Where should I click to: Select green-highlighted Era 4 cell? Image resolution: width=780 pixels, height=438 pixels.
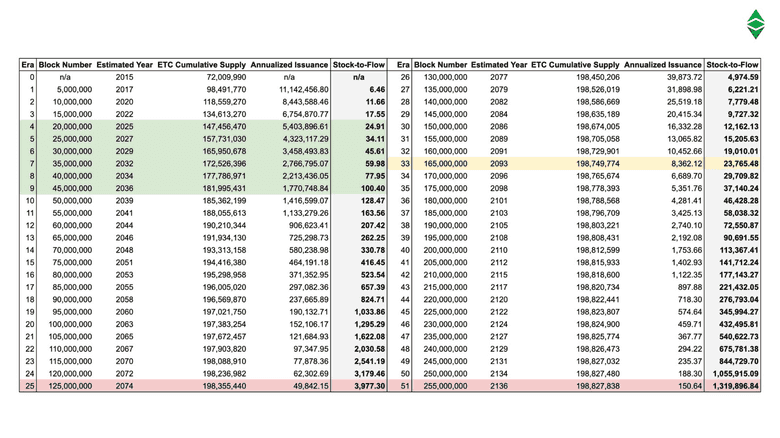(x=32, y=128)
